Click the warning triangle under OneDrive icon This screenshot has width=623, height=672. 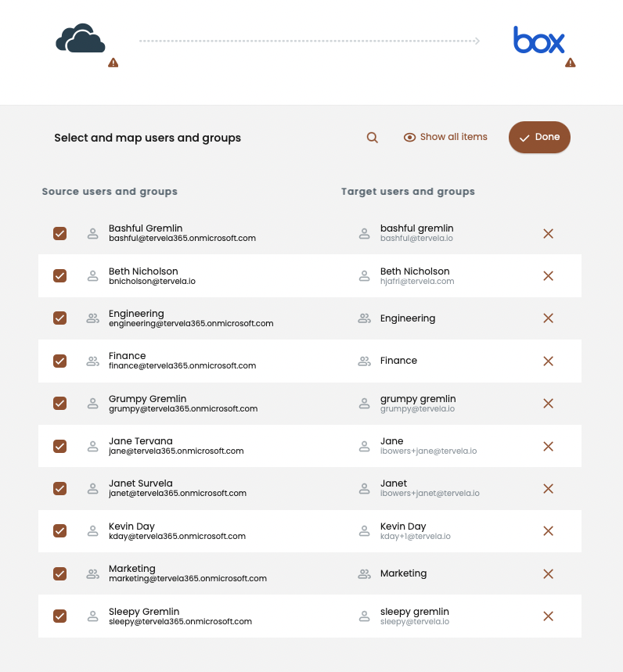pos(113,63)
